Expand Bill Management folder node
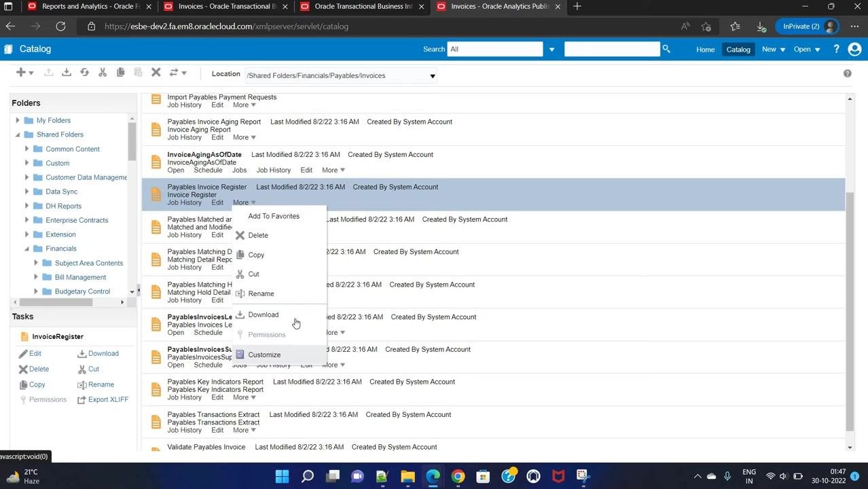Image resolution: width=868 pixels, height=489 pixels. 36,277
